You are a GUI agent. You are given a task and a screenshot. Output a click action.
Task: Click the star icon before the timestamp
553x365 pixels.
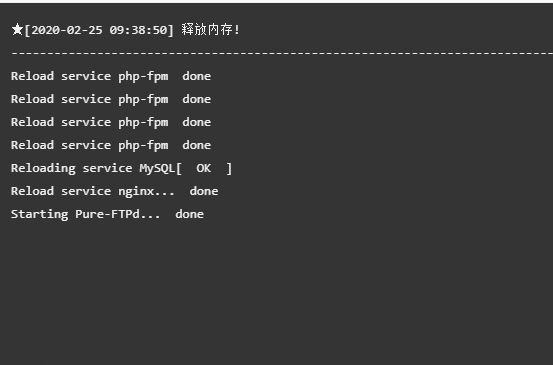[x=17, y=30]
